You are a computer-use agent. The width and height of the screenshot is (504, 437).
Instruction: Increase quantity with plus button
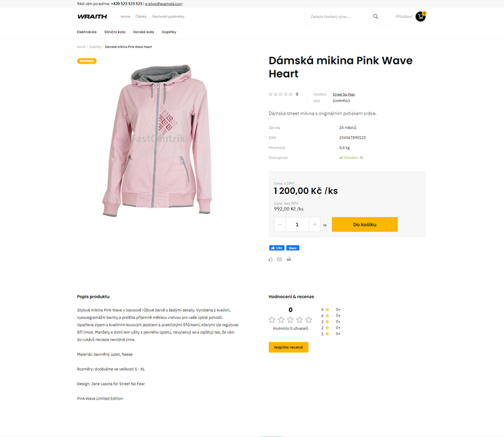coord(314,224)
